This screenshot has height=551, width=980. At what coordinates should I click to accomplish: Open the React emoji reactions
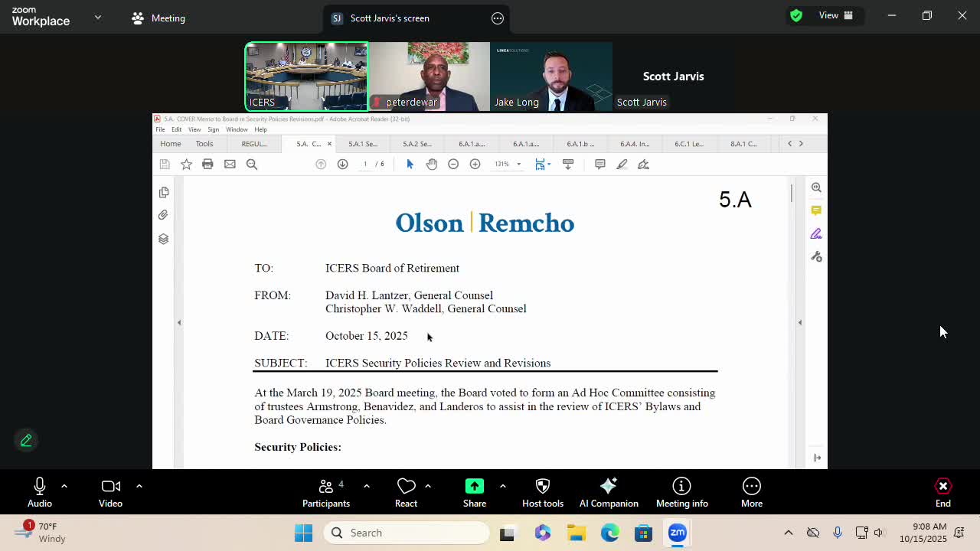pyautogui.click(x=406, y=492)
